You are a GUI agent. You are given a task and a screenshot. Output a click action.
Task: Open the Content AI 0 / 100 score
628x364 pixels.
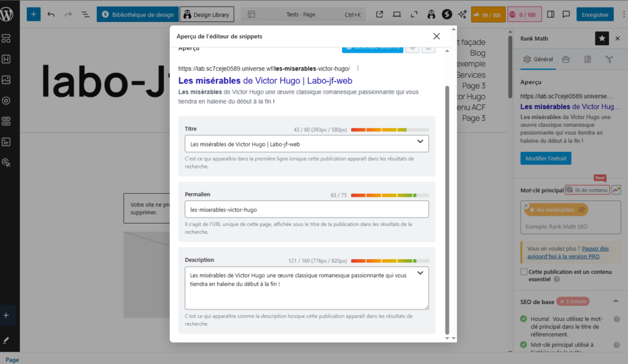click(x=524, y=15)
